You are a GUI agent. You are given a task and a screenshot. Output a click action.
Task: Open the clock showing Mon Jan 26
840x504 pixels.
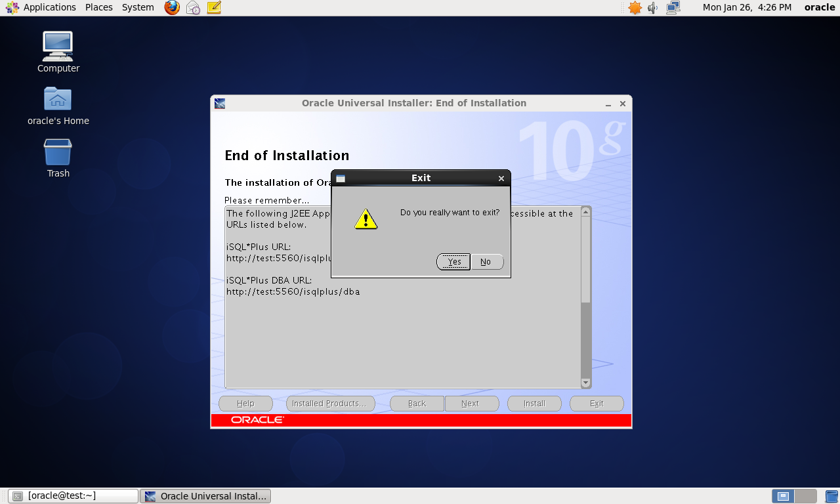pyautogui.click(x=747, y=7)
